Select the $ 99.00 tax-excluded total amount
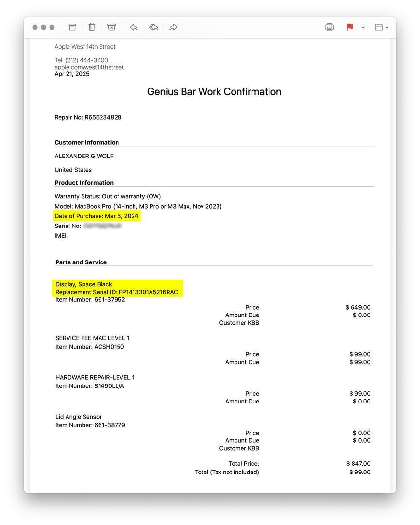Image resolution: width=420 pixels, height=525 pixels. pos(360,472)
